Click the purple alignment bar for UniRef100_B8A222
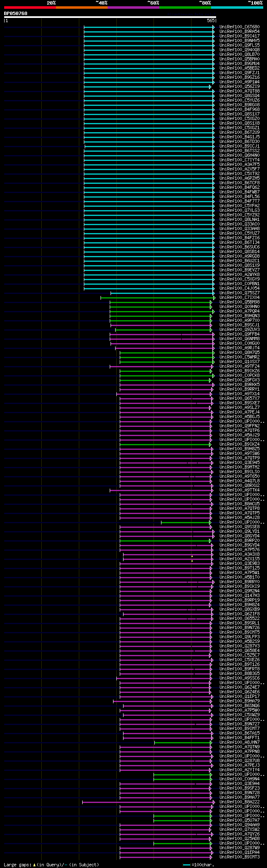Viewport: 267px width, 868px height. pos(149,802)
